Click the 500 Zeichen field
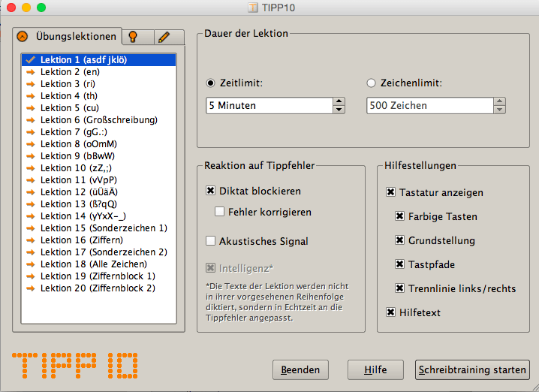This screenshot has height=392, width=539. pyautogui.click(x=430, y=106)
